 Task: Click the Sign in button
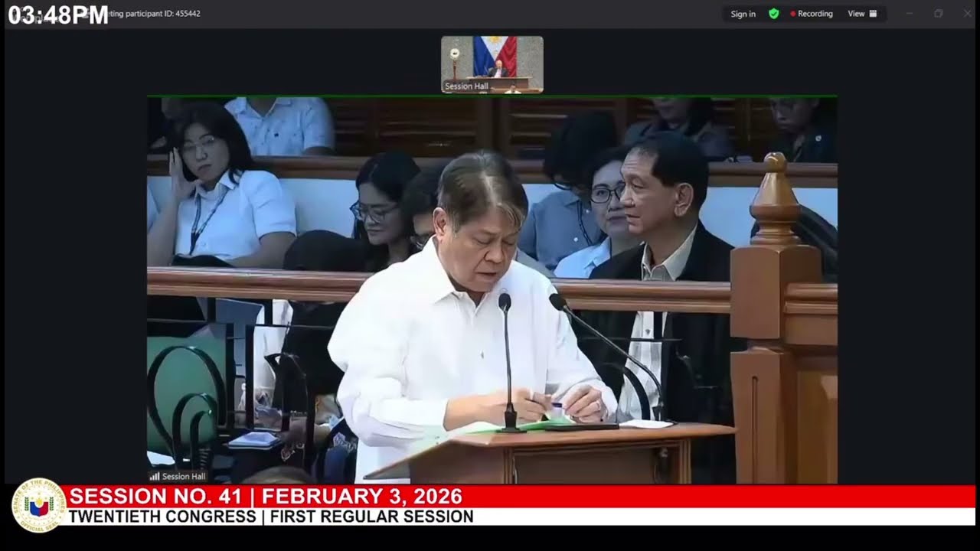[x=743, y=14]
